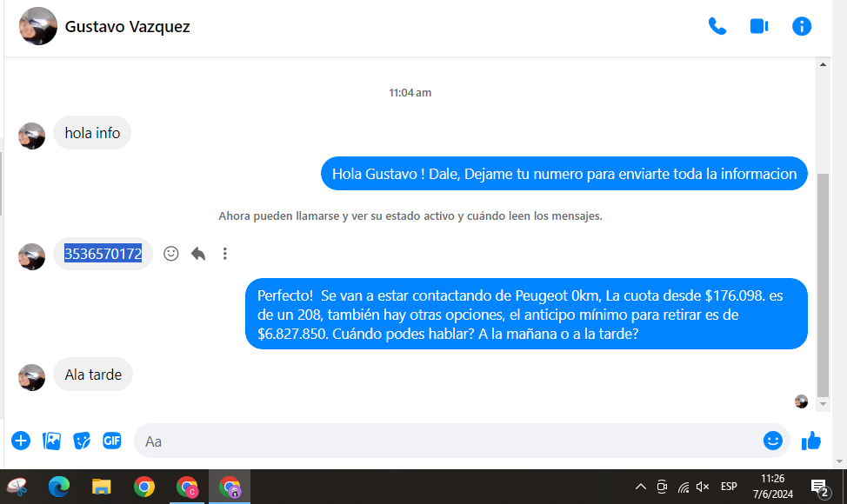Open the plus menu for more actions
Screen dimensions: 847x504
click(x=21, y=441)
